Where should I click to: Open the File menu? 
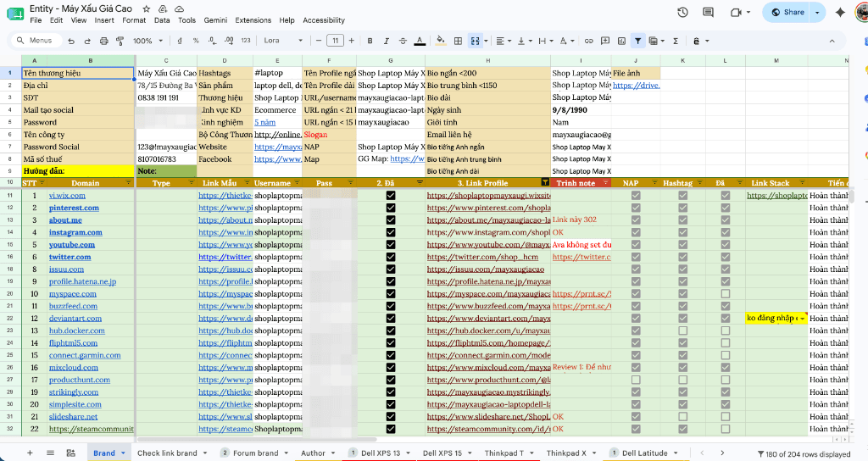36,20
